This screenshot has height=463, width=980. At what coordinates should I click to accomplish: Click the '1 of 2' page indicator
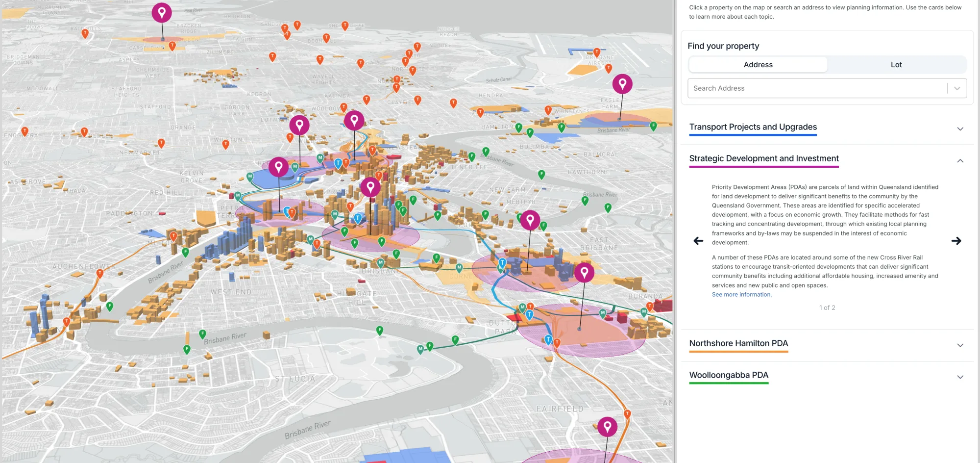pyautogui.click(x=827, y=308)
